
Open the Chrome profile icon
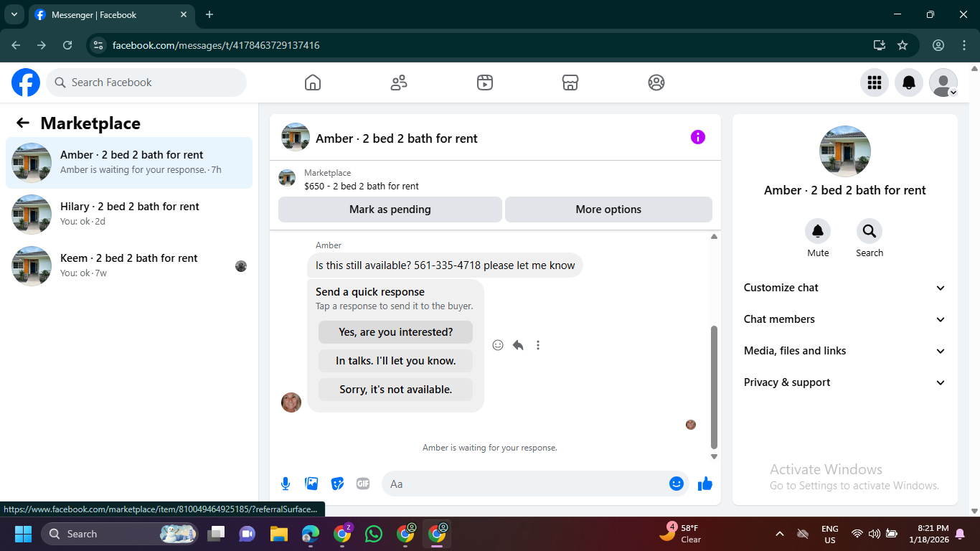click(x=938, y=45)
